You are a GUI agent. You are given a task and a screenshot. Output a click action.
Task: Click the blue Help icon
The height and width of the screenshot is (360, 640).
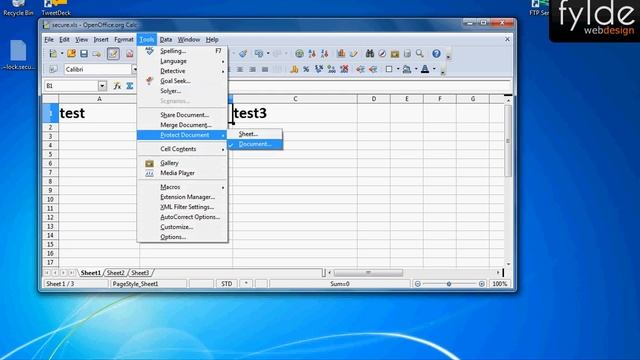coord(436,53)
